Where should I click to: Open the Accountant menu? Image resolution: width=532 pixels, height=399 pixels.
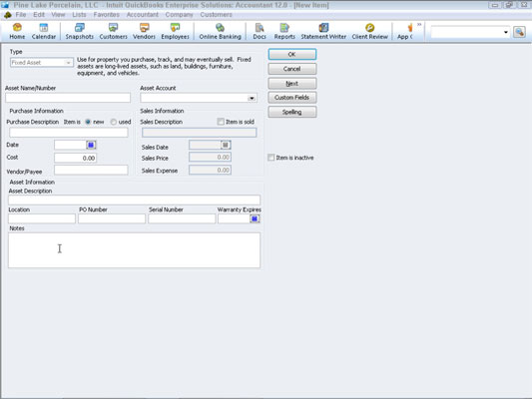(142, 15)
